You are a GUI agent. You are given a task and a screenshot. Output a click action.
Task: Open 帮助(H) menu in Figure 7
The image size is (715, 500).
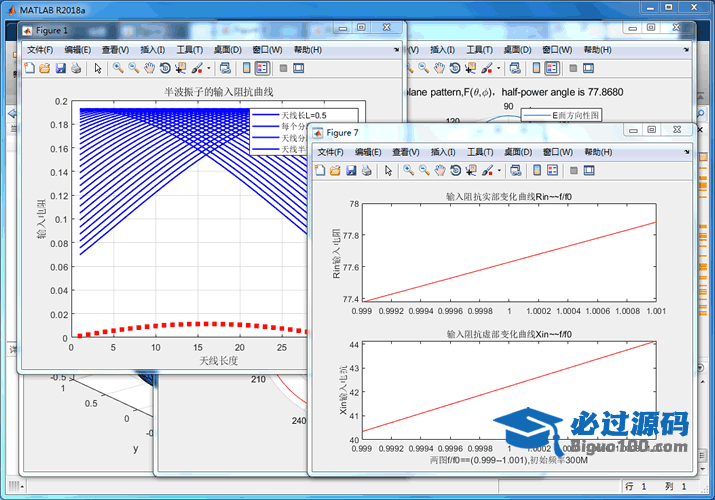pyautogui.click(x=598, y=152)
